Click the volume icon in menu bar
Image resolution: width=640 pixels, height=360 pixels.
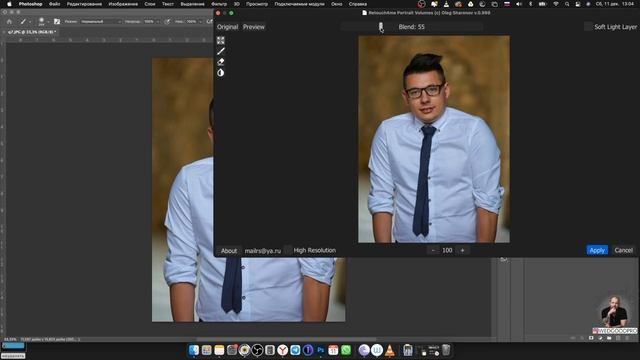click(519, 4)
